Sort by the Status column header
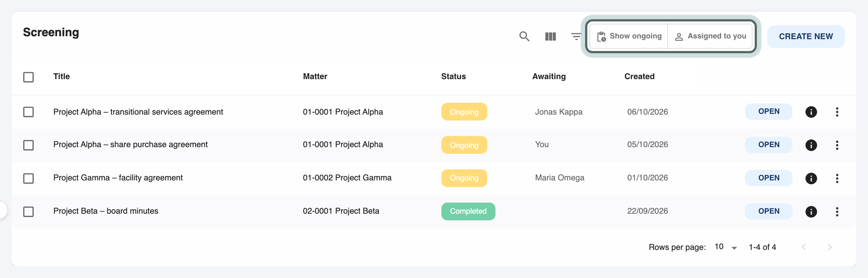This screenshot has height=278, width=868. (x=454, y=77)
